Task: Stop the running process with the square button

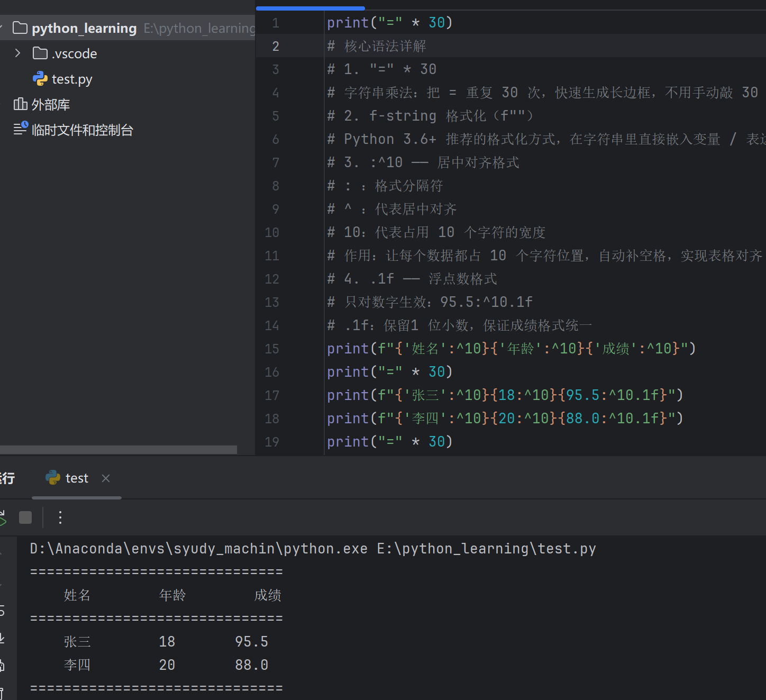Action: point(25,517)
